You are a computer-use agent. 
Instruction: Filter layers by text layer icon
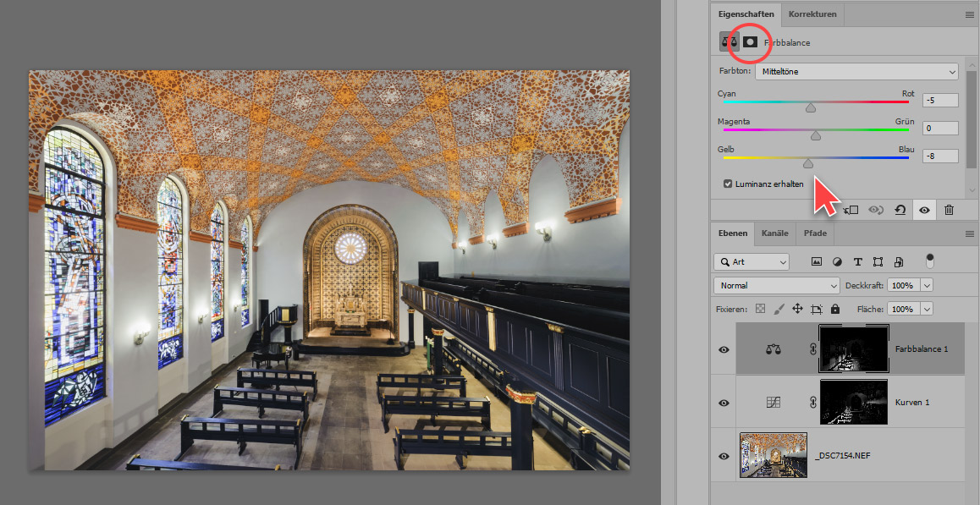click(x=857, y=262)
